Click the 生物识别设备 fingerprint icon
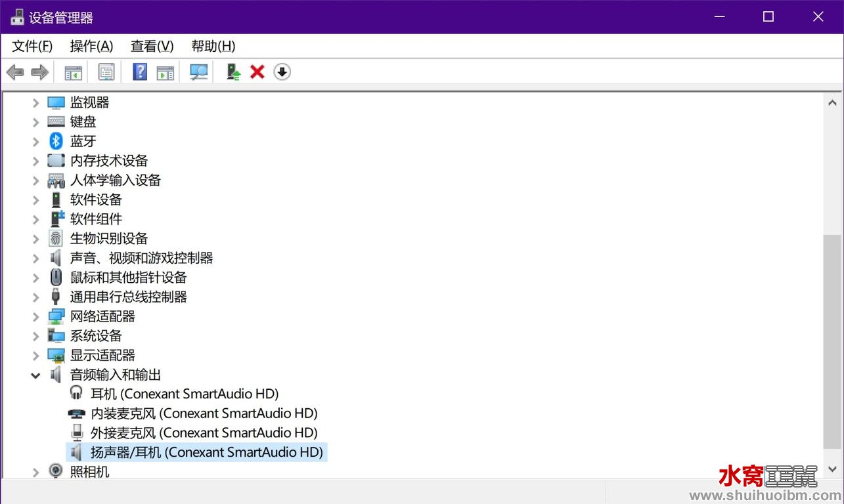The image size is (844, 504). [x=56, y=238]
